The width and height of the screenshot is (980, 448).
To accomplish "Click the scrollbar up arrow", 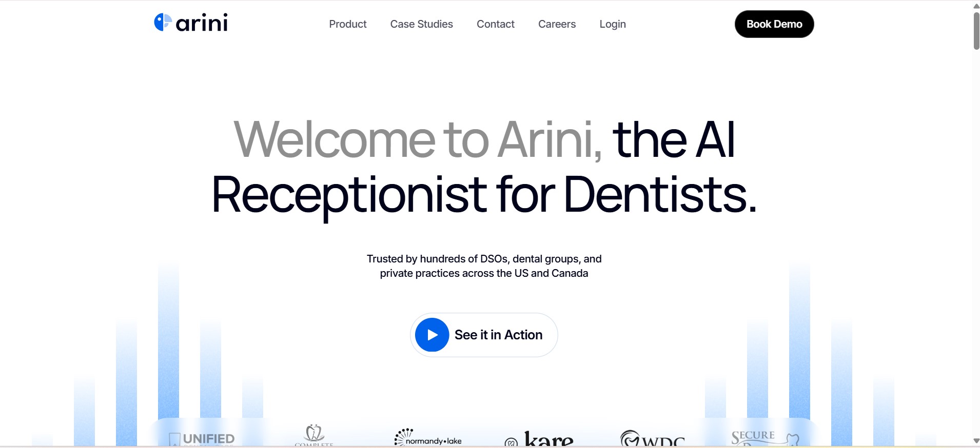I will [976, 6].
